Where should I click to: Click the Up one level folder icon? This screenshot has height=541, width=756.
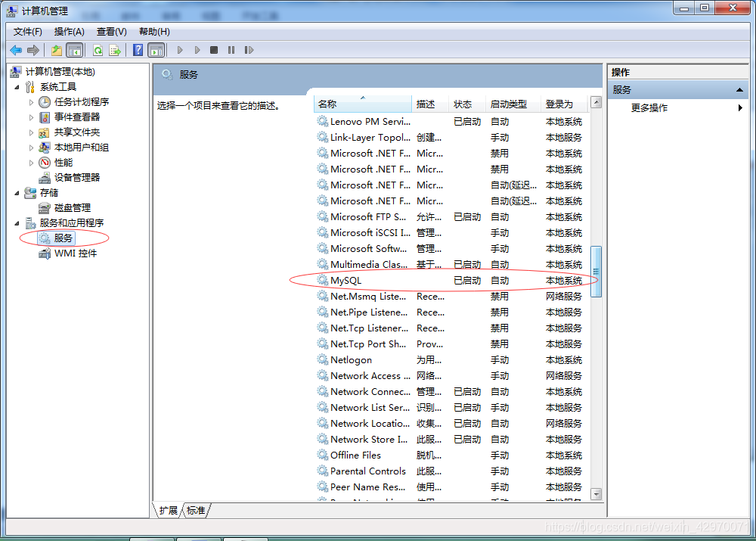tap(57, 50)
